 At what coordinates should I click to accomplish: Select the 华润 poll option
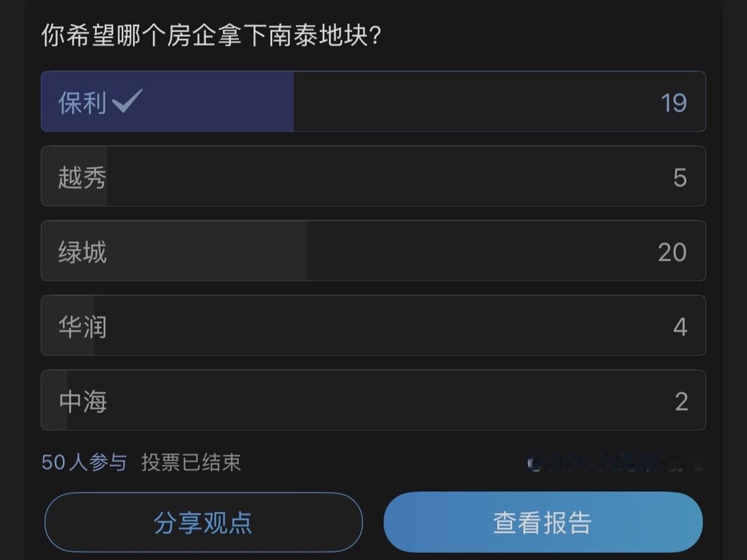coord(373,325)
